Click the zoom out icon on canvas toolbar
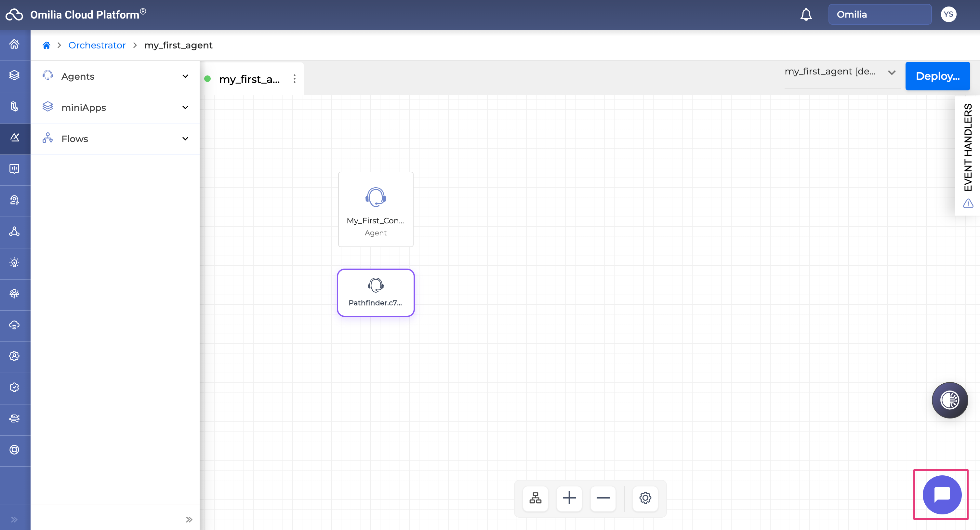Image resolution: width=980 pixels, height=530 pixels. 603,498
